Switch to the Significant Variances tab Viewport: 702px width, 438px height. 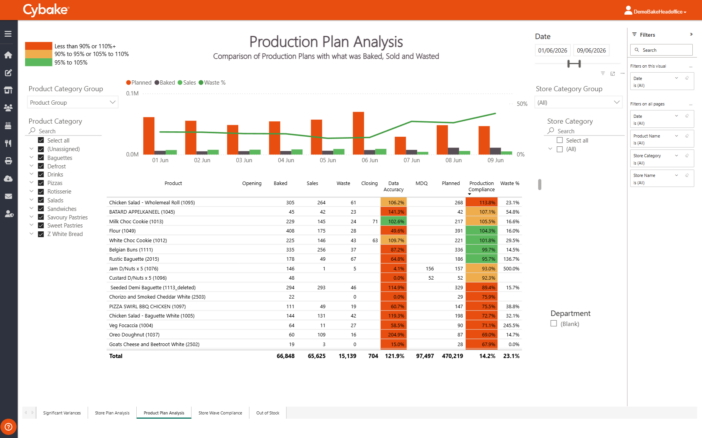pyautogui.click(x=62, y=413)
